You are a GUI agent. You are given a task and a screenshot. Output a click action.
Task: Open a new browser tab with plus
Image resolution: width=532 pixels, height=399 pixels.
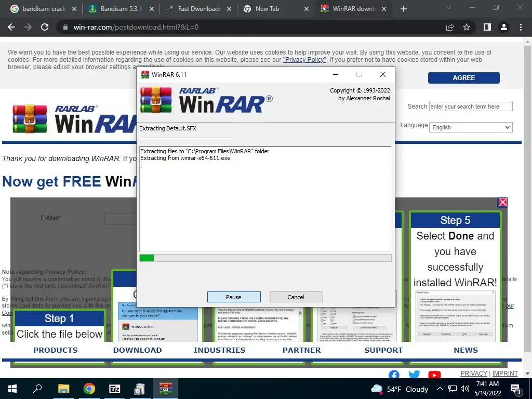tap(403, 9)
